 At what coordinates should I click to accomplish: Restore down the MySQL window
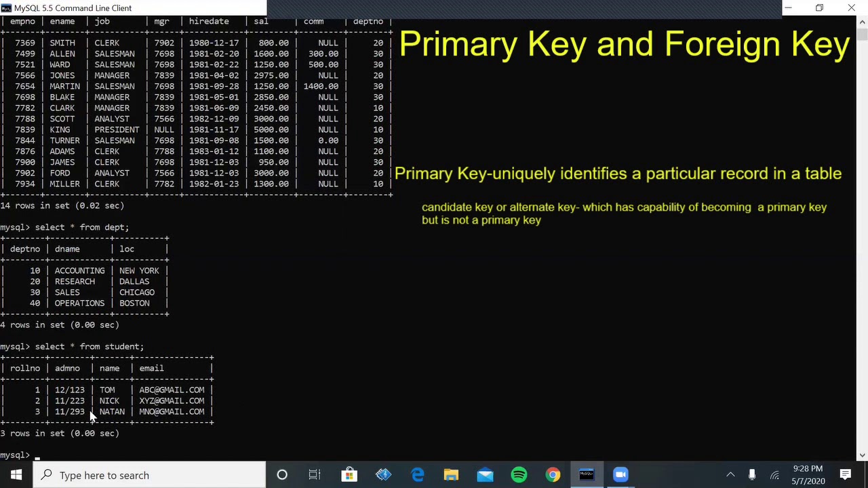click(x=819, y=8)
